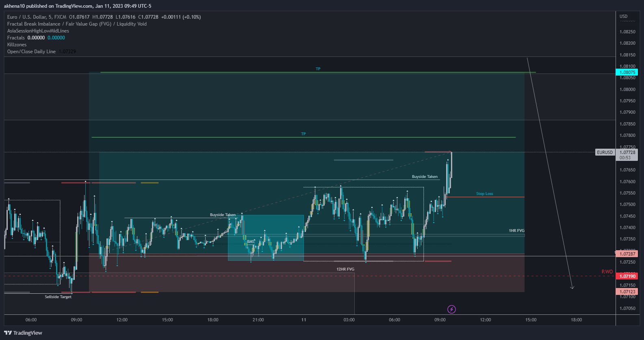Click the EURUSD symbol tag near price axis
644x340 pixels.
(605, 152)
